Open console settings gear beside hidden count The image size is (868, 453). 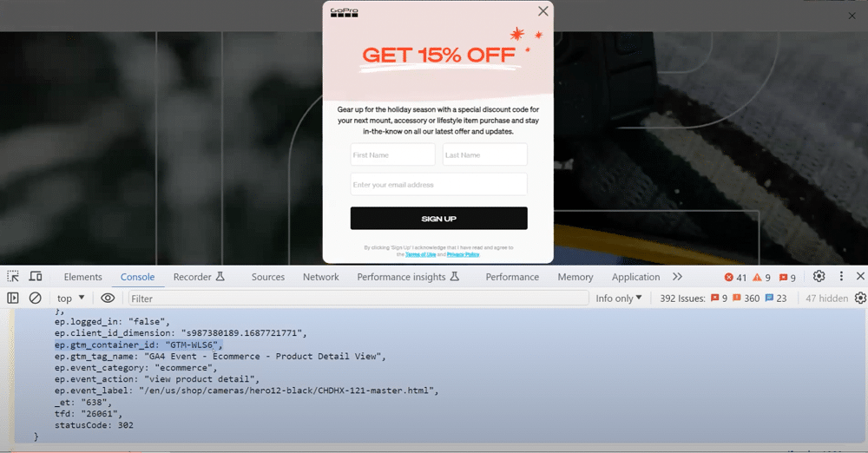point(860,298)
